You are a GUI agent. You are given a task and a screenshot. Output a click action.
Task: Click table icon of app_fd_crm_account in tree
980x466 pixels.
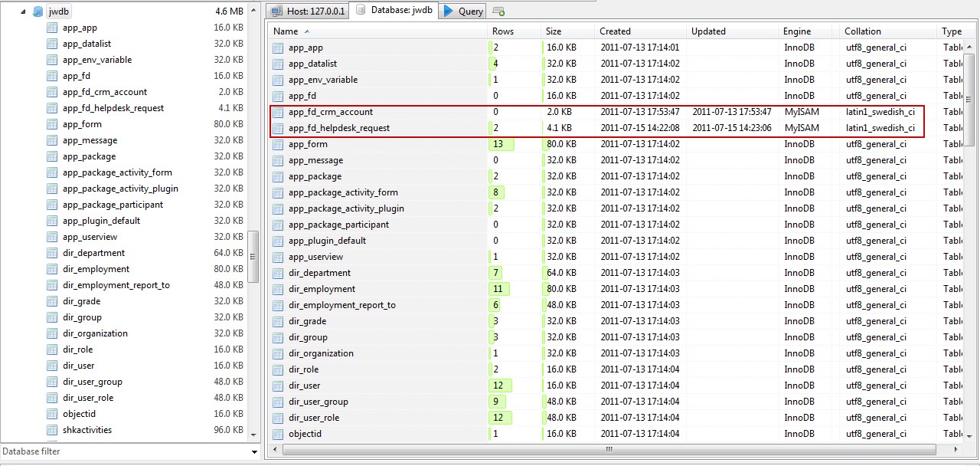click(x=52, y=92)
